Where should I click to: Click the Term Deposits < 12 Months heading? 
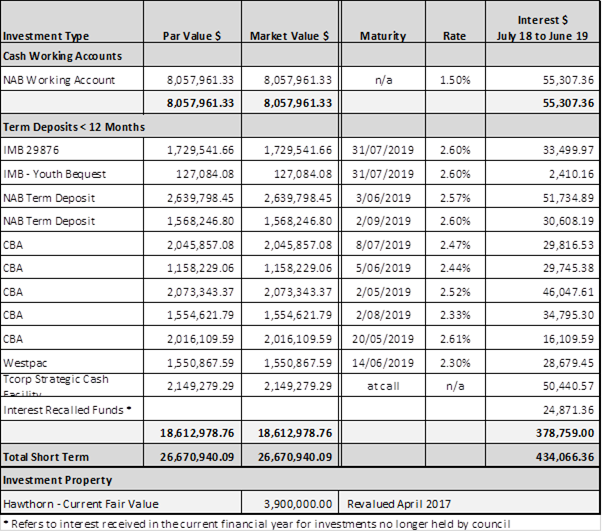pos(75,127)
